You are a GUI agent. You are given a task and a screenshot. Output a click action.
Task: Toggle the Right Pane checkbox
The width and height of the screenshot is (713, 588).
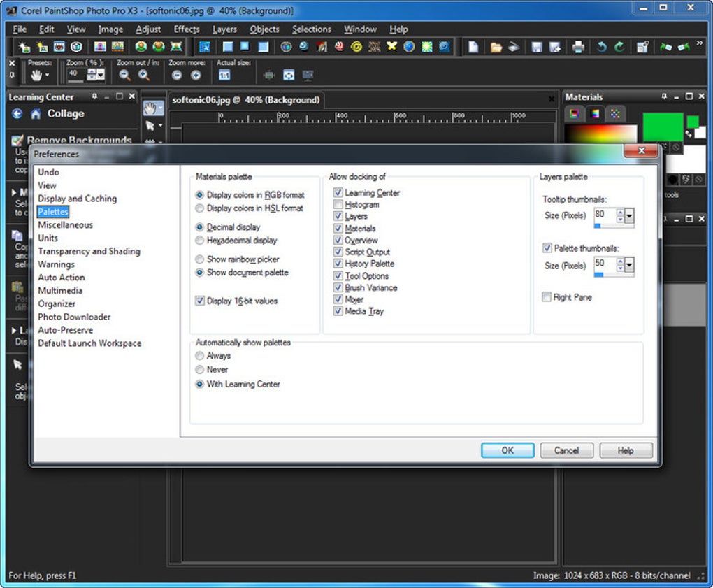coord(547,297)
